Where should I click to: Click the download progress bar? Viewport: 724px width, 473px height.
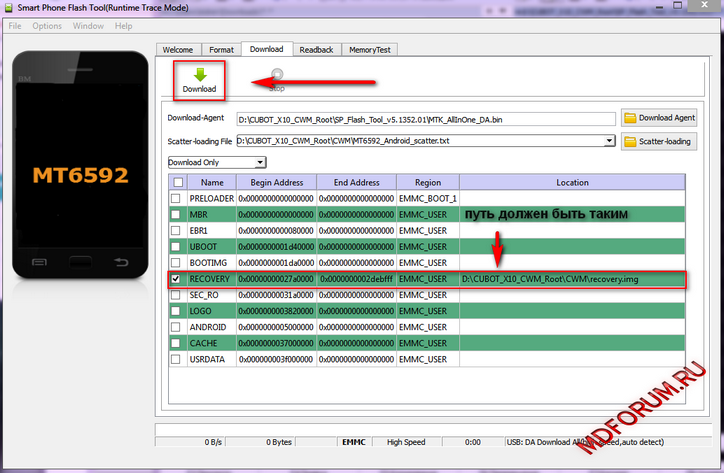coord(433,429)
